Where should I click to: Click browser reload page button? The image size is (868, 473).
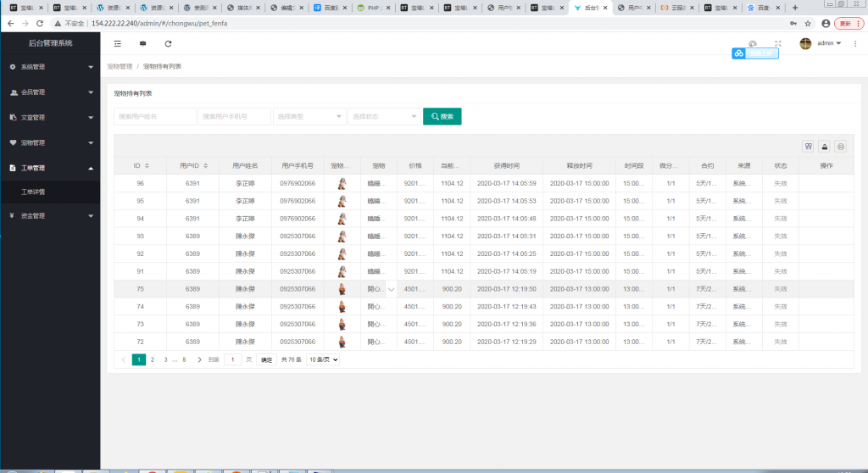tap(39, 23)
